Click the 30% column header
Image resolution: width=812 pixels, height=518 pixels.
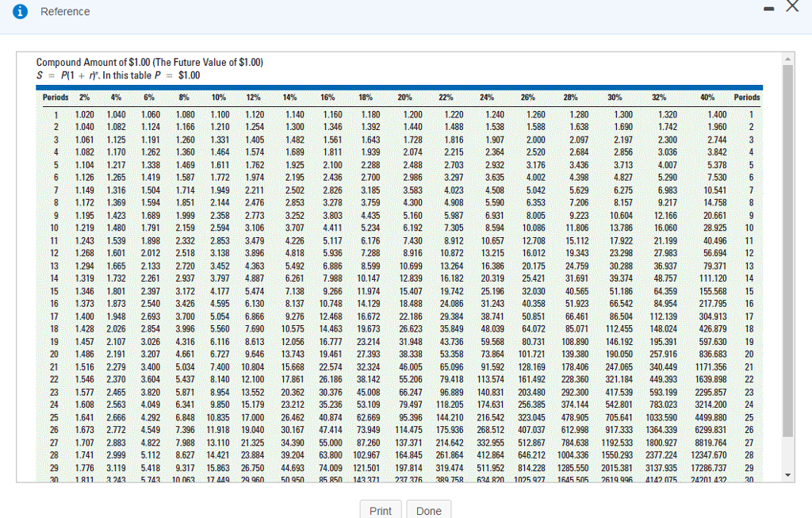click(x=615, y=98)
